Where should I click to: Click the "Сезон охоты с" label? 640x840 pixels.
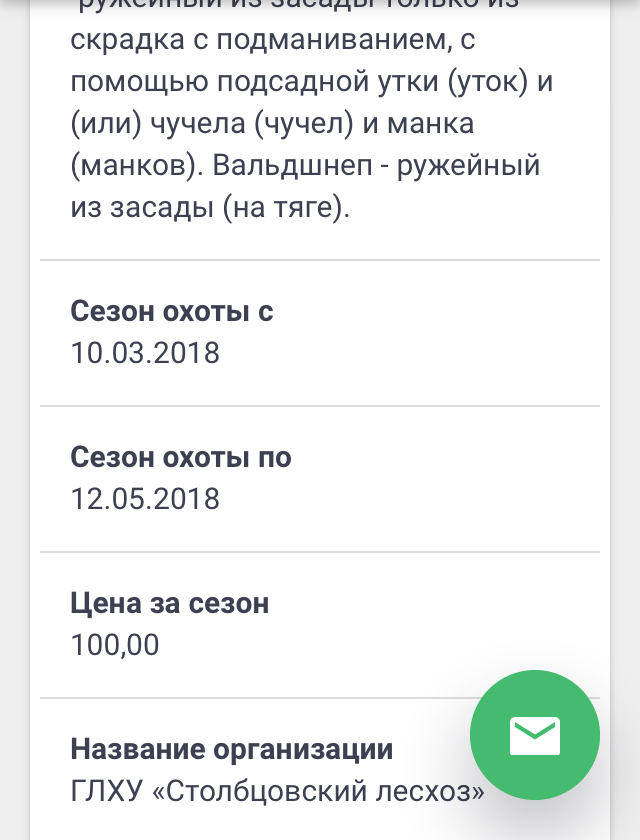pos(172,312)
